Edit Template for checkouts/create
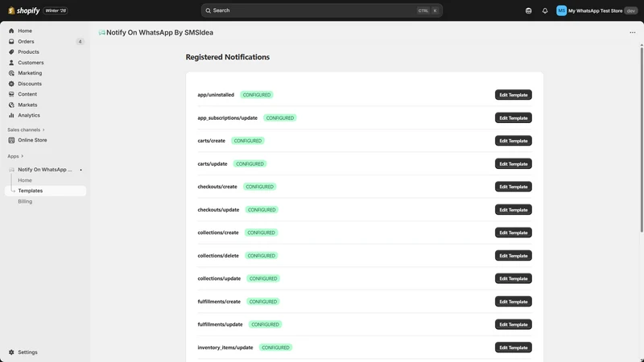This screenshot has width=644, height=362. (x=513, y=187)
